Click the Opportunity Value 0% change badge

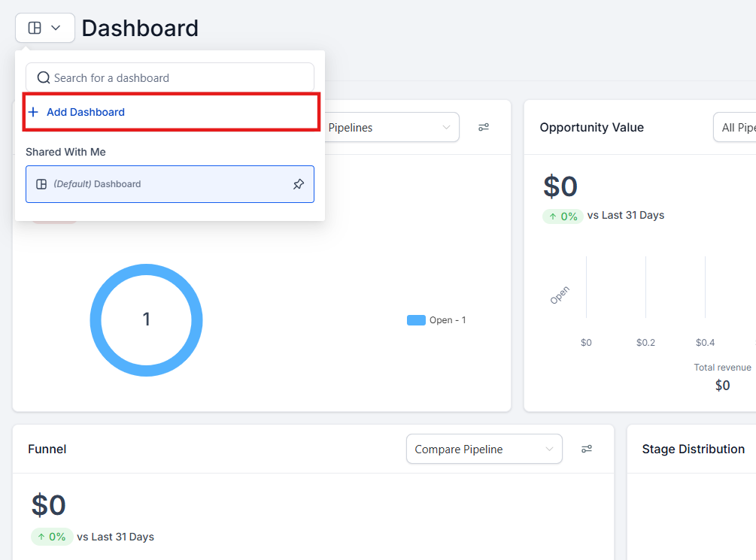[563, 216]
